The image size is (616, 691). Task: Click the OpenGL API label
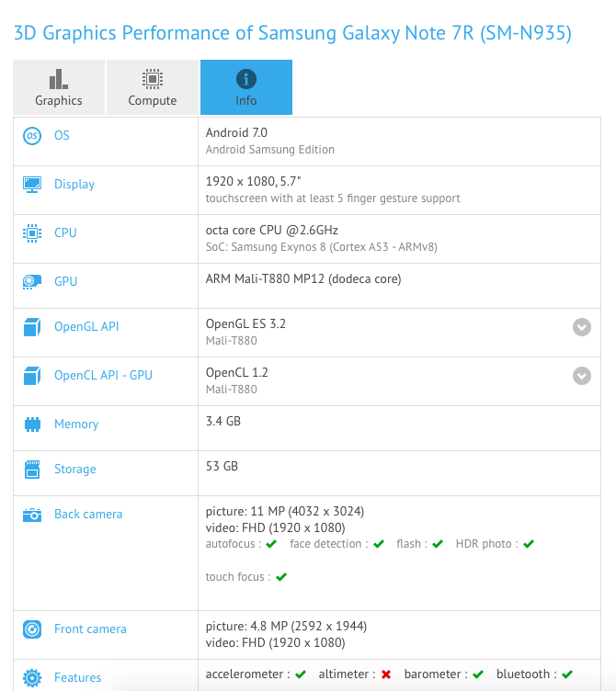[x=86, y=326]
